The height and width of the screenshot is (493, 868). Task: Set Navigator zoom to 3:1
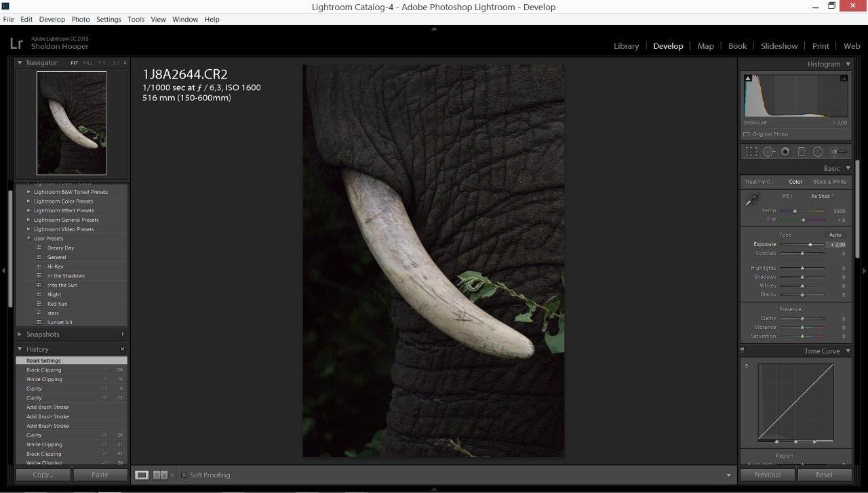pyautogui.click(x=116, y=63)
